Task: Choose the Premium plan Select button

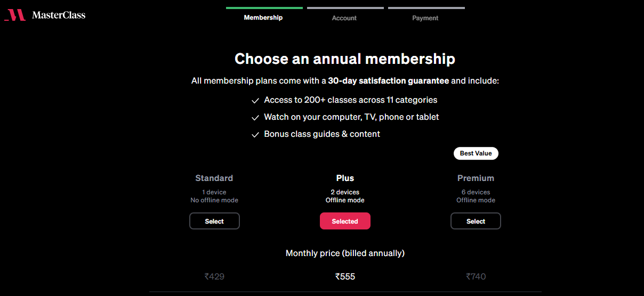Action: [476, 221]
